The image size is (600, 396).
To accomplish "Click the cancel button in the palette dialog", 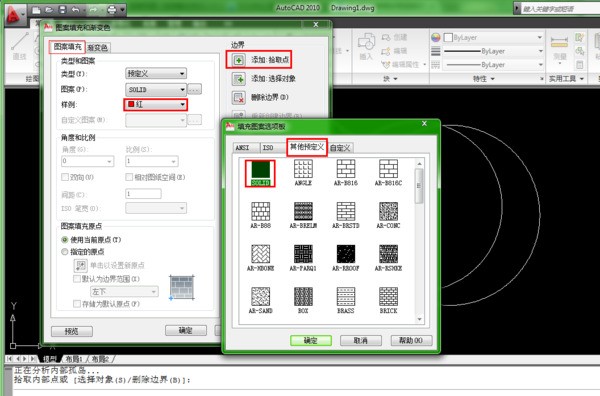I will [360, 341].
